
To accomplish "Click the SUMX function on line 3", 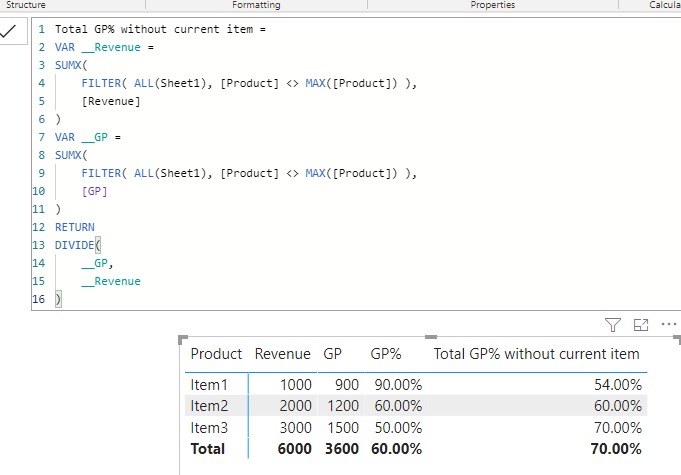I will point(68,65).
